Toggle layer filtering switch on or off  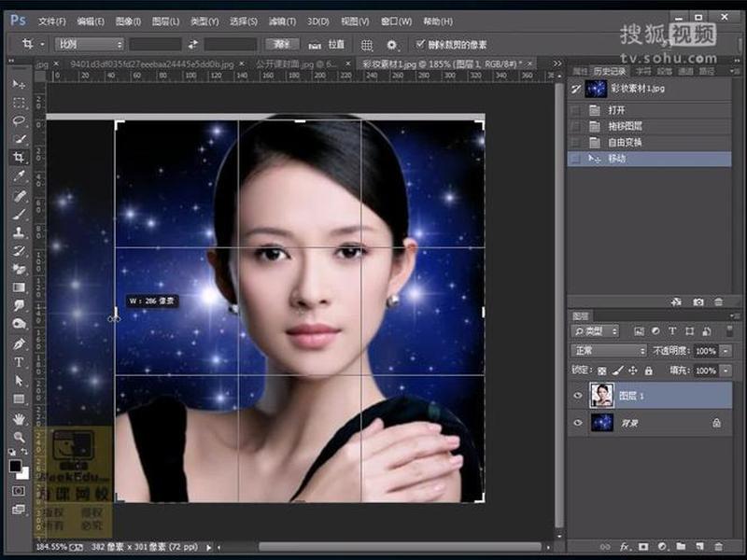click(x=729, y=331)
